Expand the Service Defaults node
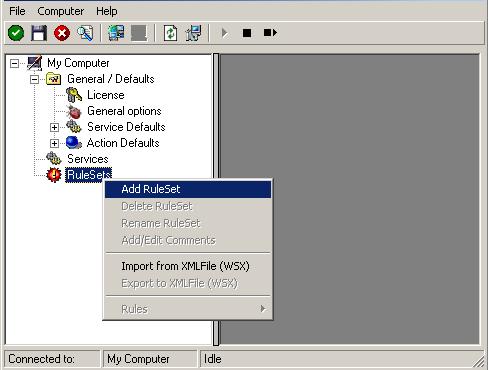Screen dimensions: 488x370 [54, 127]
